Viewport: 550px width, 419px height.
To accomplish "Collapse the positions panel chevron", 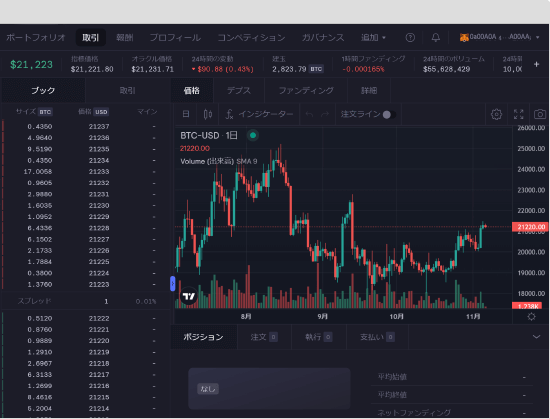I will [x=536, y=337].
